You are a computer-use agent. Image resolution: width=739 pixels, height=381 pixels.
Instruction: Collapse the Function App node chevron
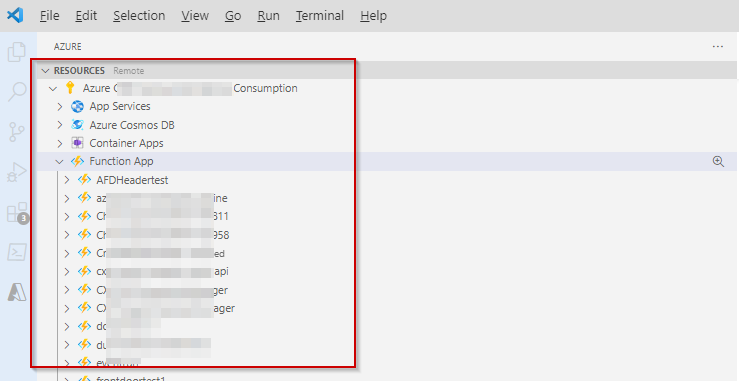(x=59, y=162)
